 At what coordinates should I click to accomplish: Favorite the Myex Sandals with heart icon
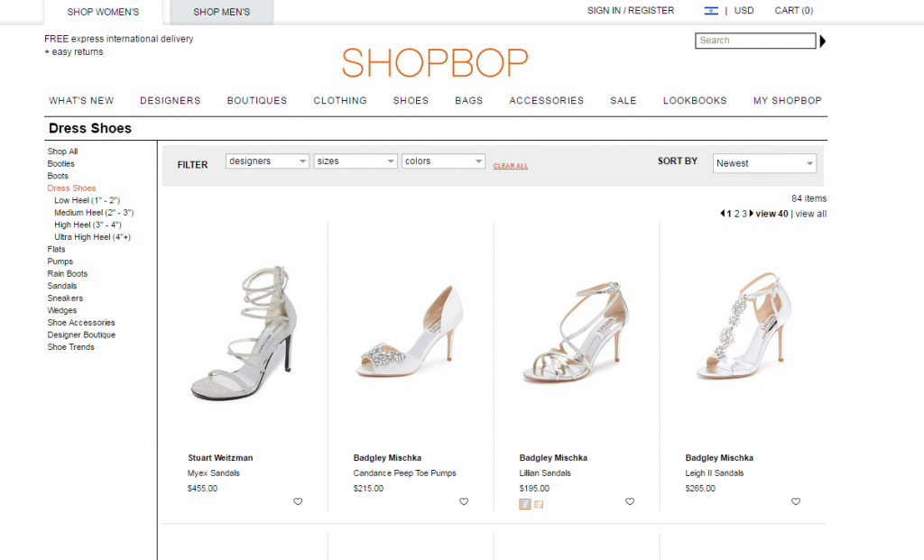[298, 502]
